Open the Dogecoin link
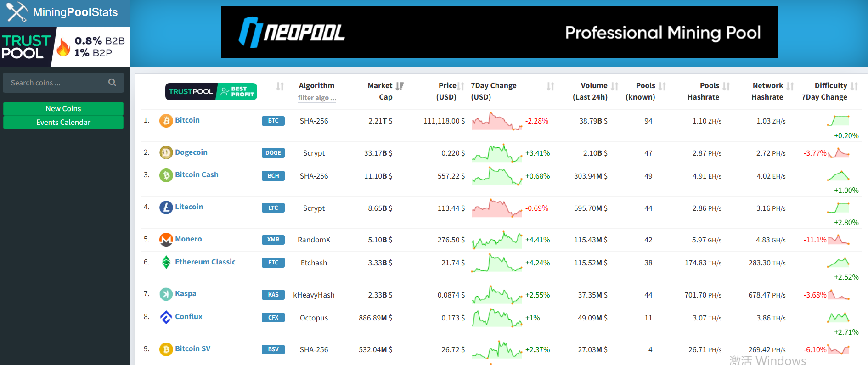This screenshot has height=365, width=868. click(191, 152)
